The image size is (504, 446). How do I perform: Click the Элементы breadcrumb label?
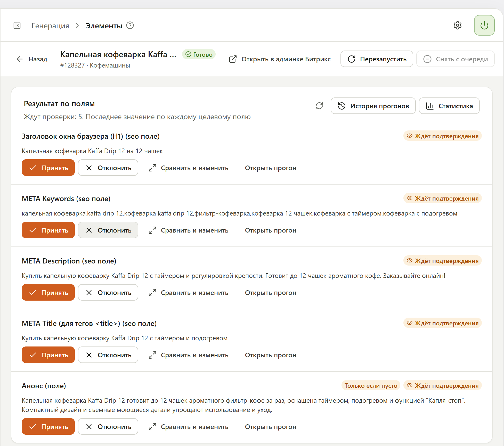pos(104,26)
